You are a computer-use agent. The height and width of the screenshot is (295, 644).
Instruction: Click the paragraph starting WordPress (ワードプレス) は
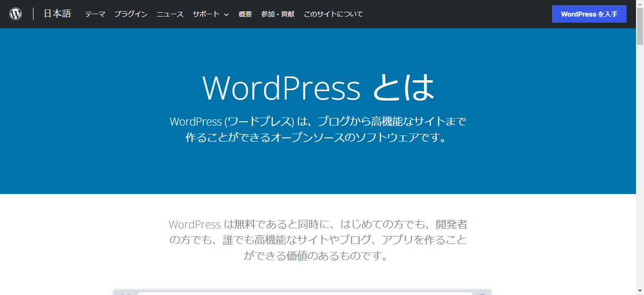[x=318, y=130]
